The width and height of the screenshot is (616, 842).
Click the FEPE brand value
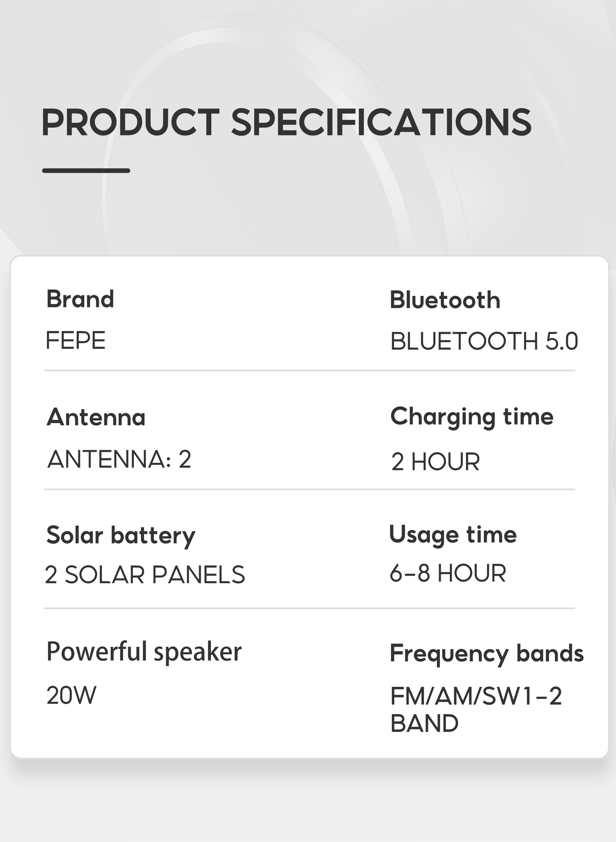[75, 341]
